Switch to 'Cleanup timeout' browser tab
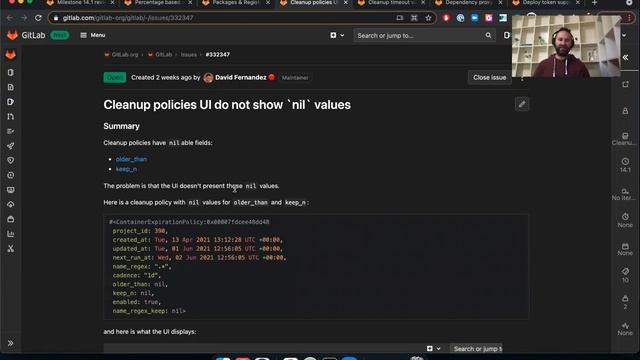The width and height of the screenshot is (640, 360). tap(390, 3)
